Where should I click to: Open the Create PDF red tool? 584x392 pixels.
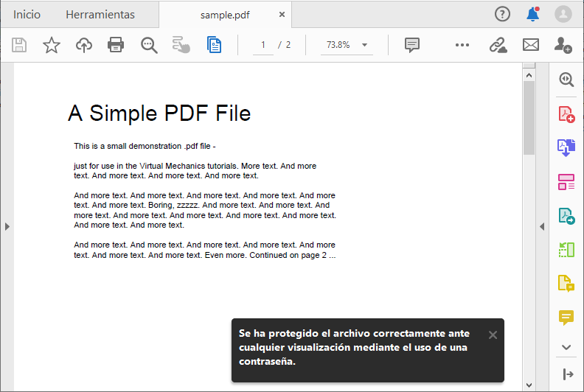[x=566, y=114]
